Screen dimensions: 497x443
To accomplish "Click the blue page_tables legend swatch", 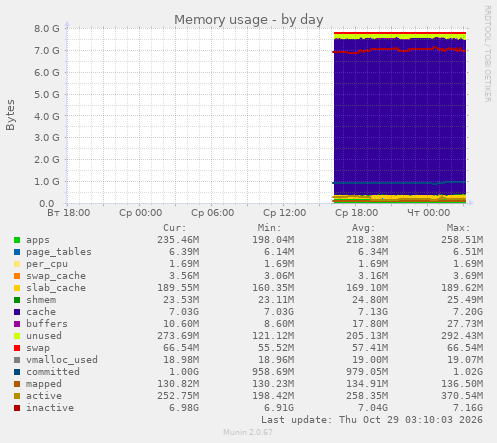I will [x=17, y=252].
